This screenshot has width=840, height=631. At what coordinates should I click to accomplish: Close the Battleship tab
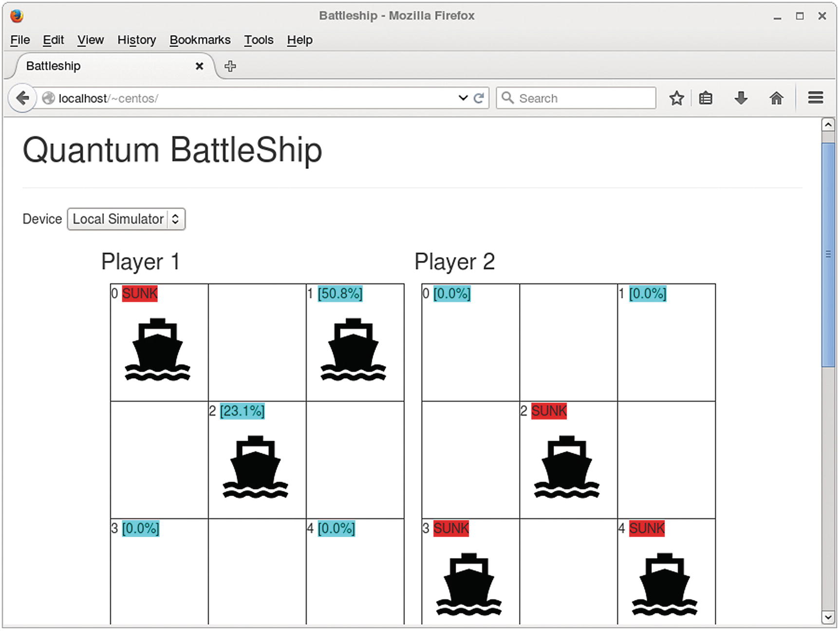pyautogui.click(x=199, y=66)
